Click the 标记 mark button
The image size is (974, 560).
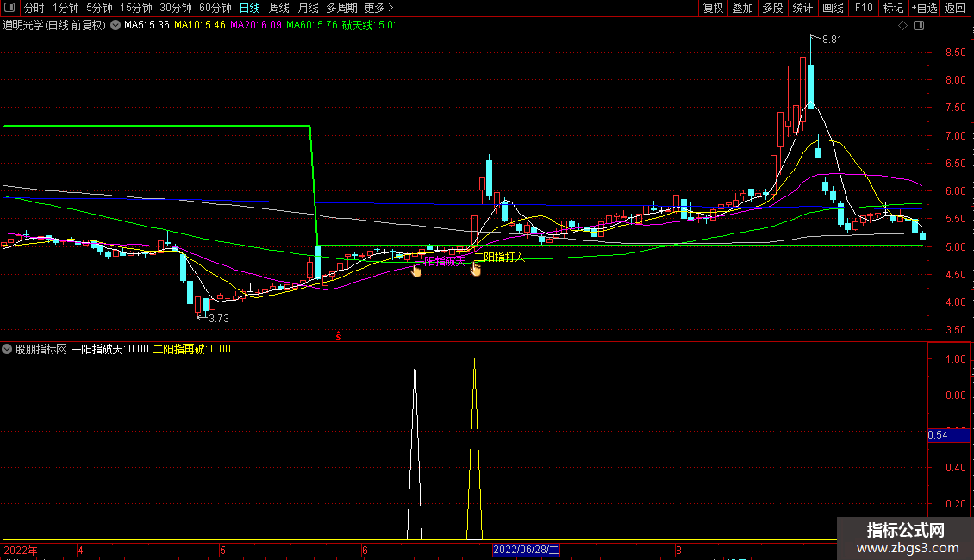pos(893,8)
